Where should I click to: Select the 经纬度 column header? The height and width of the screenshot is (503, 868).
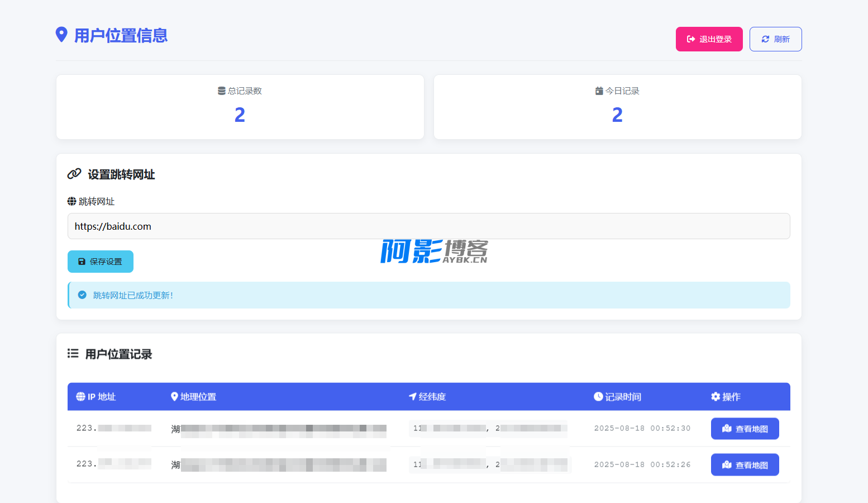tap(427, 397)
